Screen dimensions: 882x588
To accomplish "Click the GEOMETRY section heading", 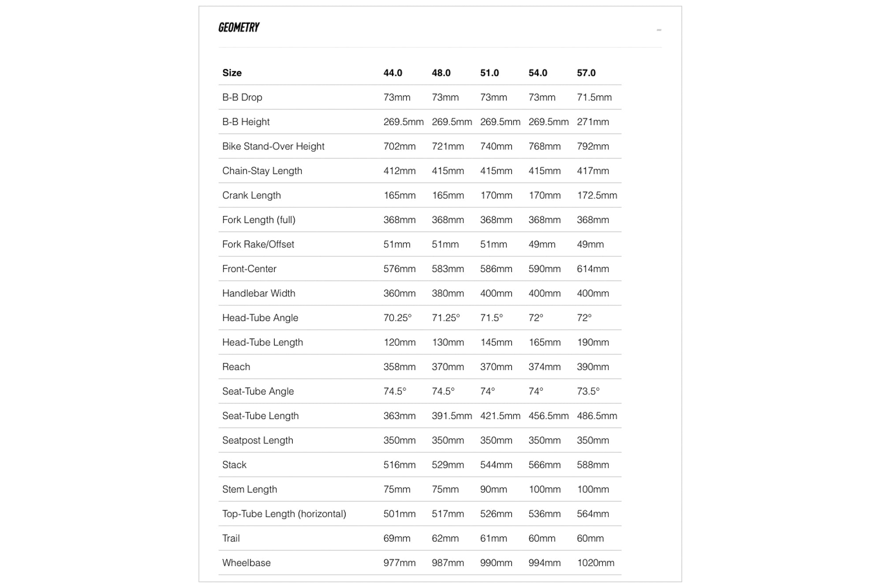I will click(x=239, y=27).
